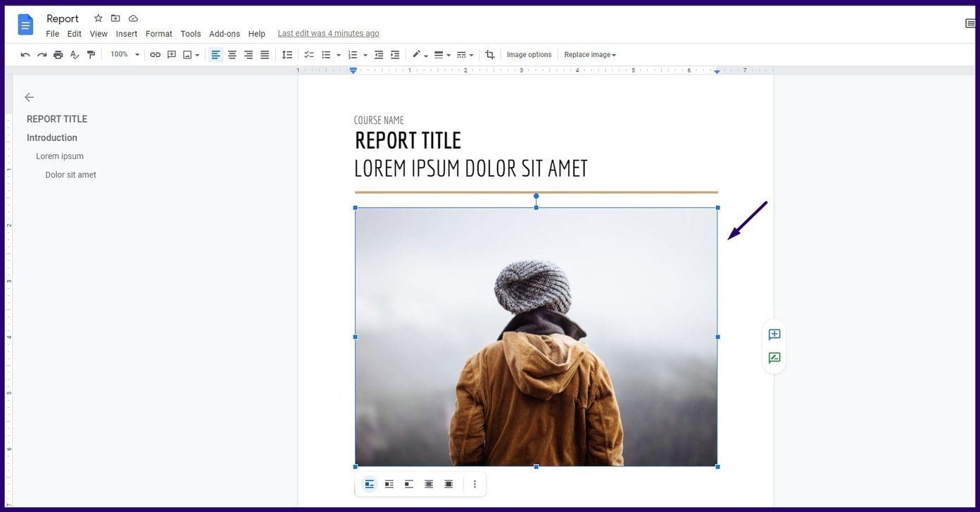
Task: Open comment history at top right
Action: point(972,23)
